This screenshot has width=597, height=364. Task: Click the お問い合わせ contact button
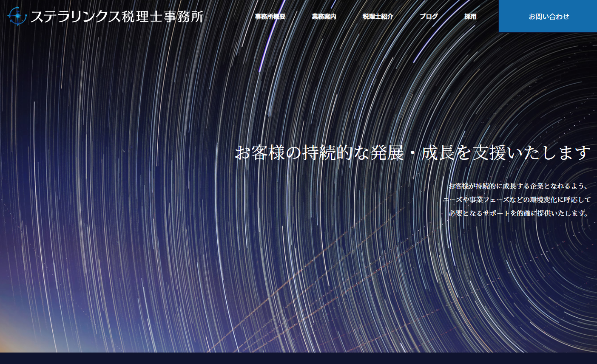click(548, 16)
